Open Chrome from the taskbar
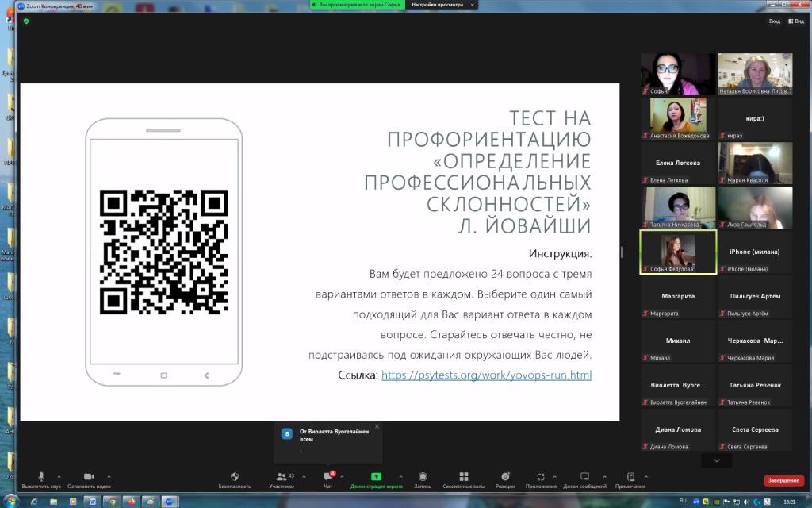Screen dimensions: 812x508 (x=111, y=502)
